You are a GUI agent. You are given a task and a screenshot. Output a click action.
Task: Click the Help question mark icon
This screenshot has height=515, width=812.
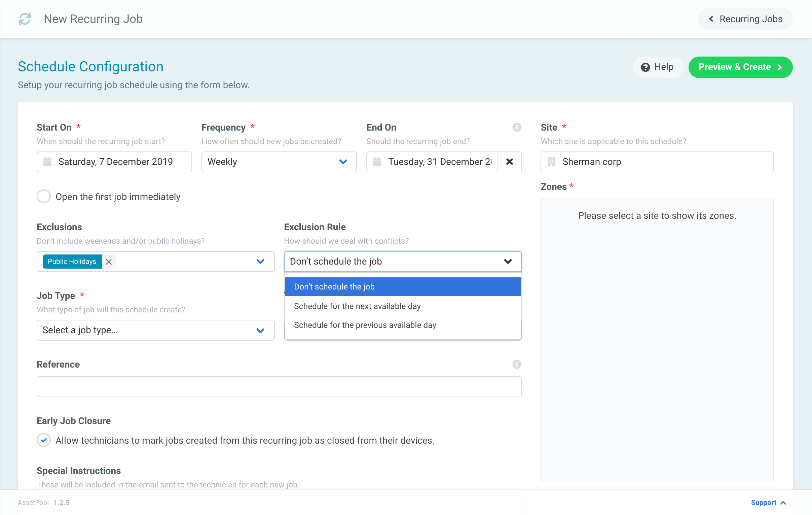[645, 67]
